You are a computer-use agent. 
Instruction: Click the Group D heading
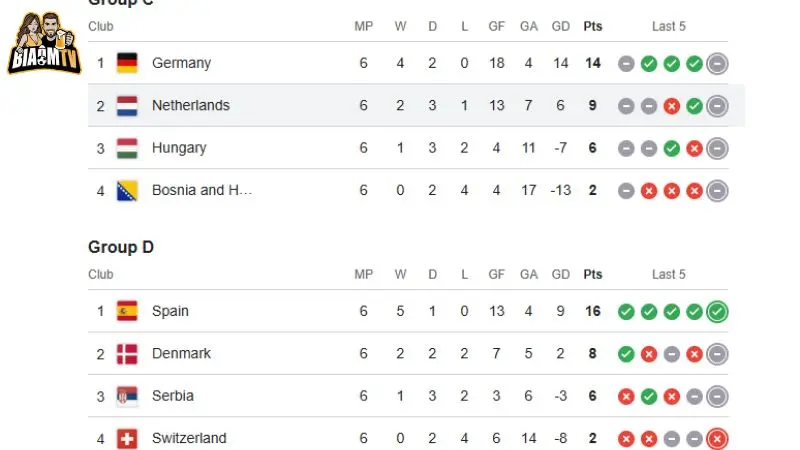point(121,247)
